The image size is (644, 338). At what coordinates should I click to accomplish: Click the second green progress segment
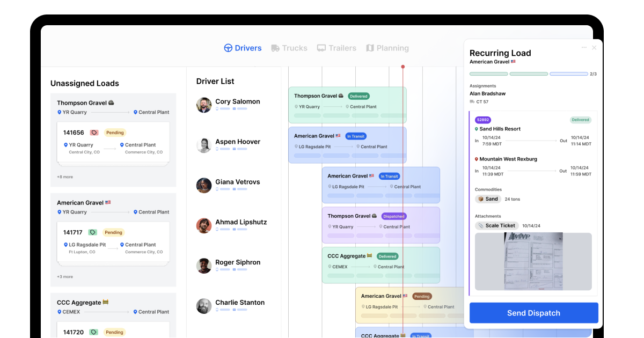529,74
